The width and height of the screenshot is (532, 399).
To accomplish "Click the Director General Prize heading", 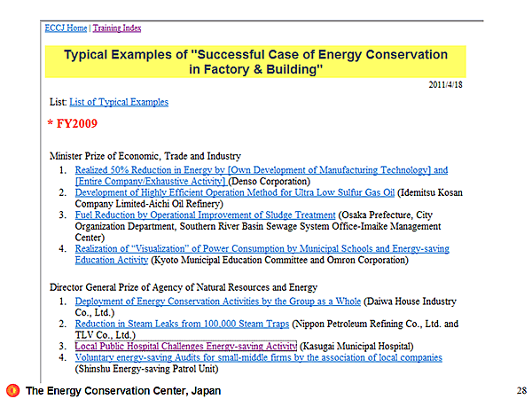I will [184, 287].
